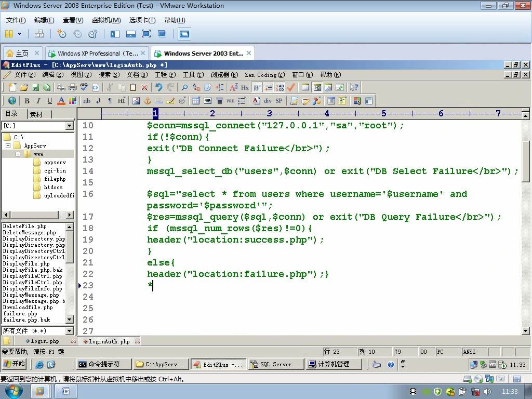The width and height of the screenshot is (532, 399).
Task: Collapse the www folder tree node
Action: pyautogui.click(x=18, y=154)
